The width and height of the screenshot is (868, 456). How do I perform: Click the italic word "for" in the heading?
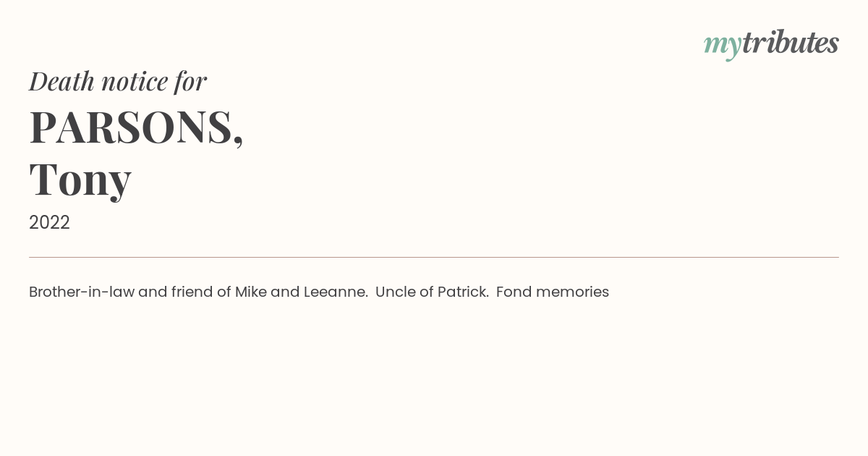point(191,81)
